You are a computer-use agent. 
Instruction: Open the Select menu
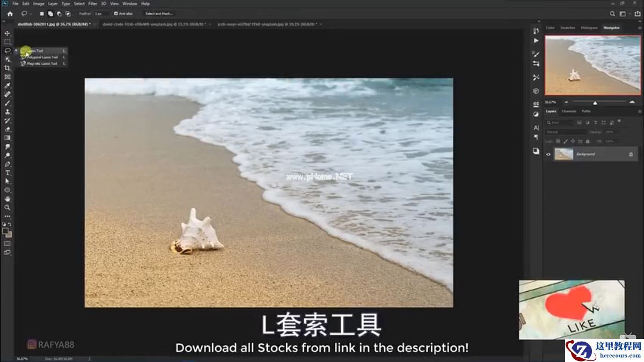79,3
